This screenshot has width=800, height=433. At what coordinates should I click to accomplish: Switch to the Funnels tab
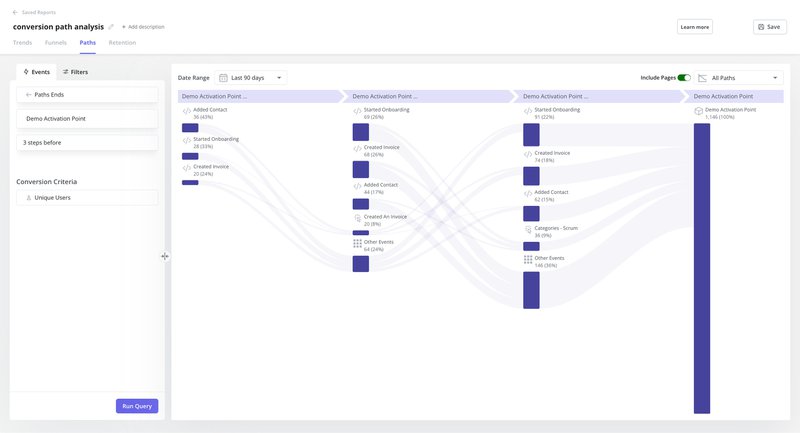coord(57,43)
